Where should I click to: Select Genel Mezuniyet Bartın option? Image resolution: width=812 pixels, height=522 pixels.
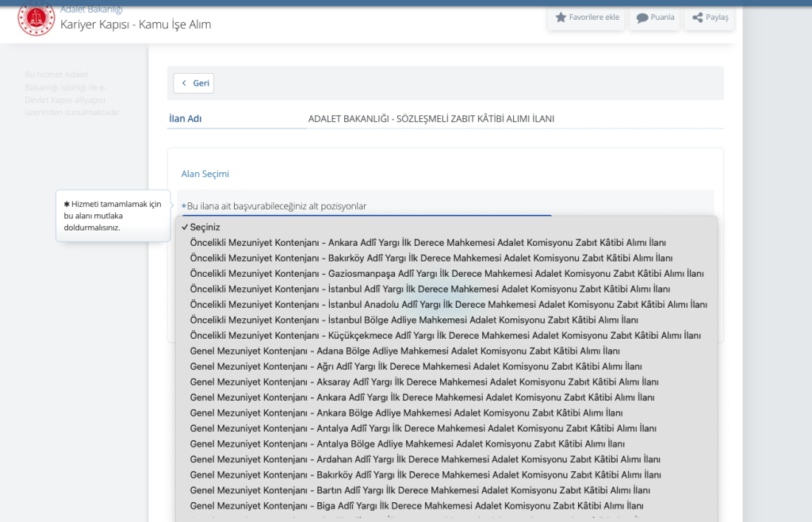point(420,490)
